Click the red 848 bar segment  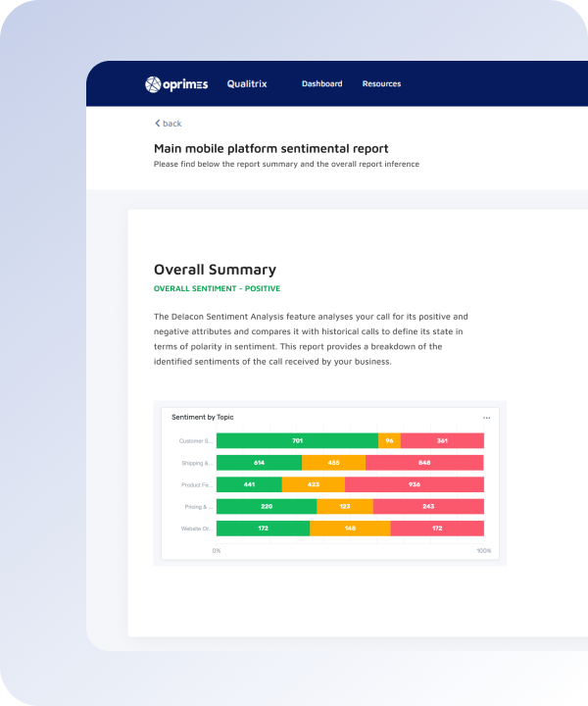tap(424, 463)
